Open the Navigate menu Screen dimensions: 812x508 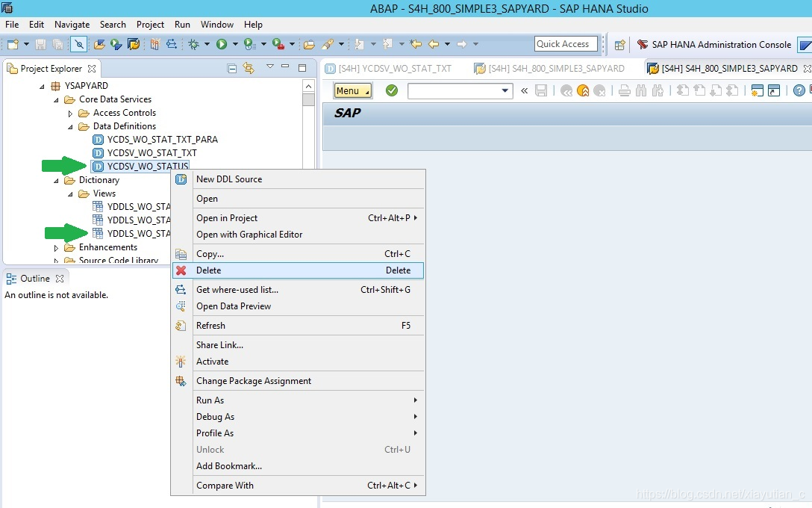point(72,25)
